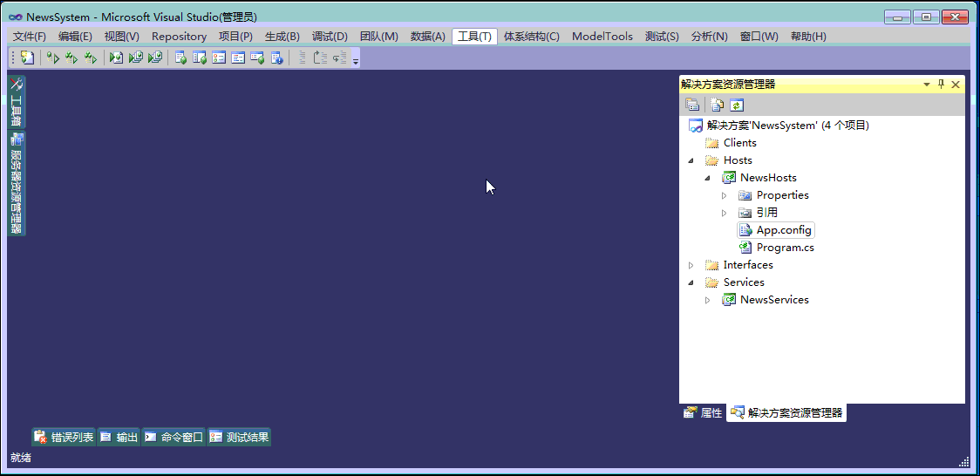
Task: Open the 调试(D) menu
Action: click(330, 37)
